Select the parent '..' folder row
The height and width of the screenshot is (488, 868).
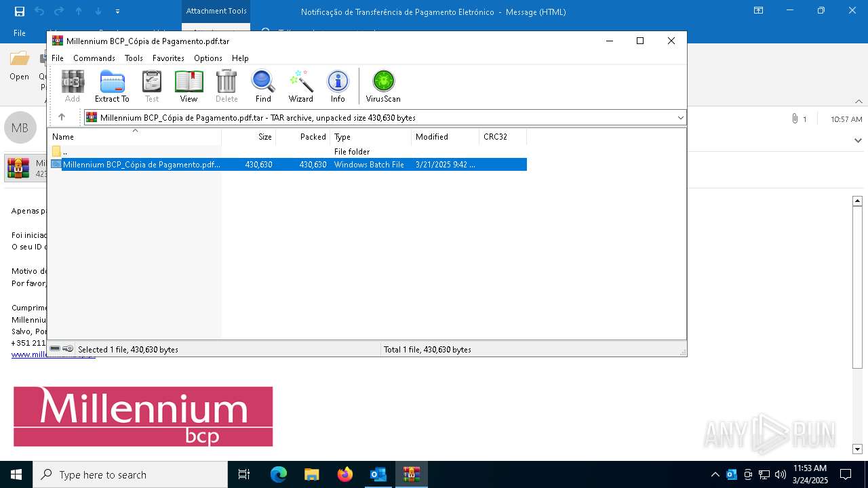coord(289,151)
